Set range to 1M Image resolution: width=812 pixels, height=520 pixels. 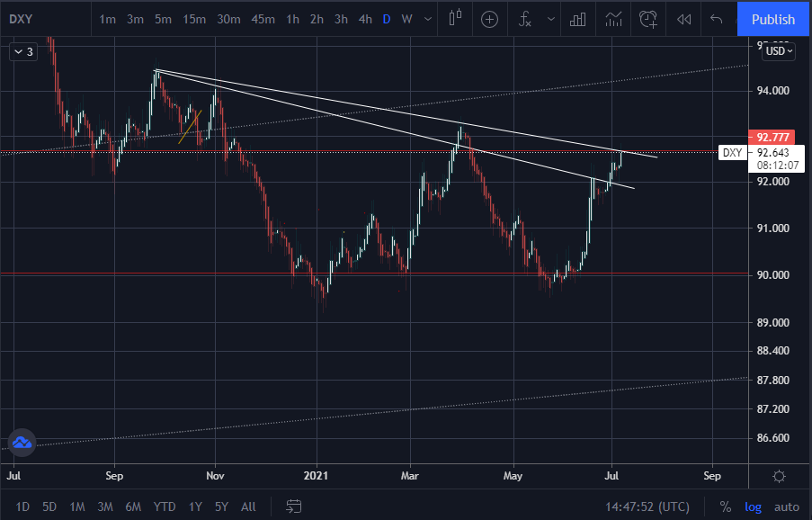click(x=77, y=507)
